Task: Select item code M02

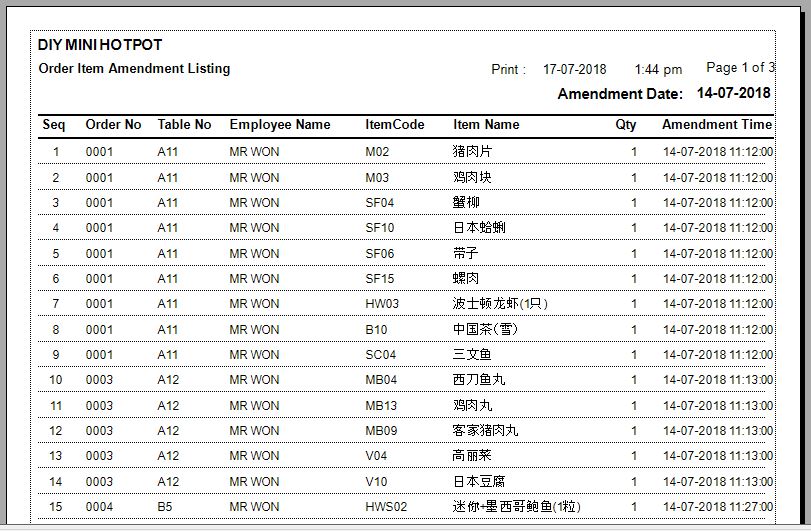Action: pyautogui.click(x=377, y=152)
